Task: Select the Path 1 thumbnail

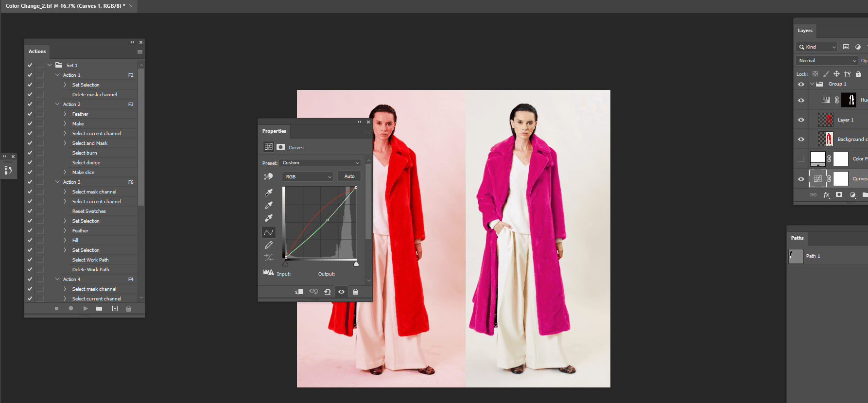Action: (x=796, y=256)
